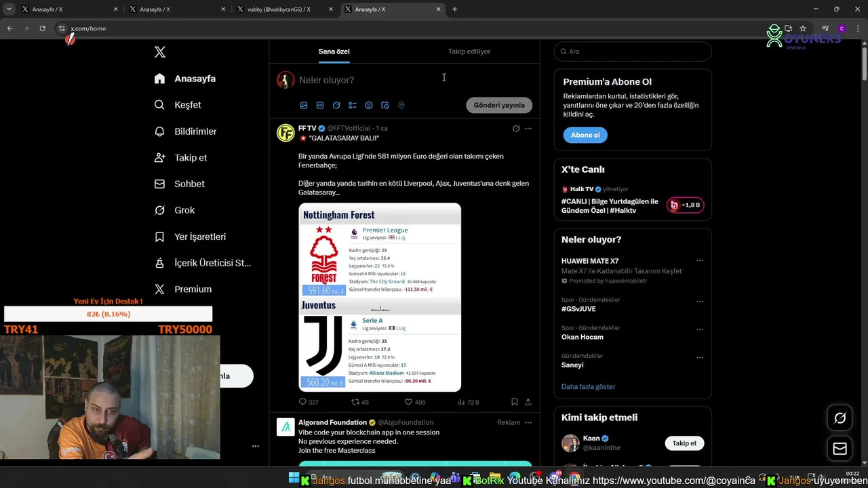Open emoji picker in composer
Screen dimensions: 868x488
point(369,105)
